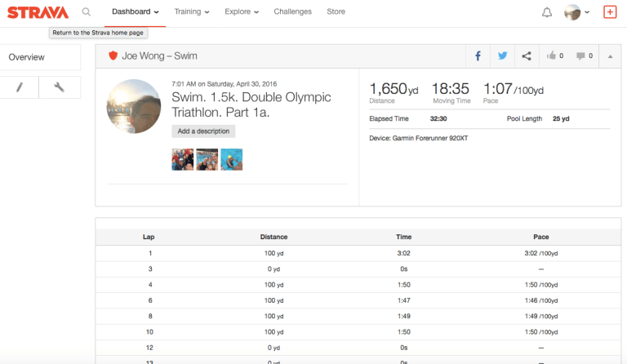Open the profile avatar menu
627x364 pixels.
click(577, 12)
